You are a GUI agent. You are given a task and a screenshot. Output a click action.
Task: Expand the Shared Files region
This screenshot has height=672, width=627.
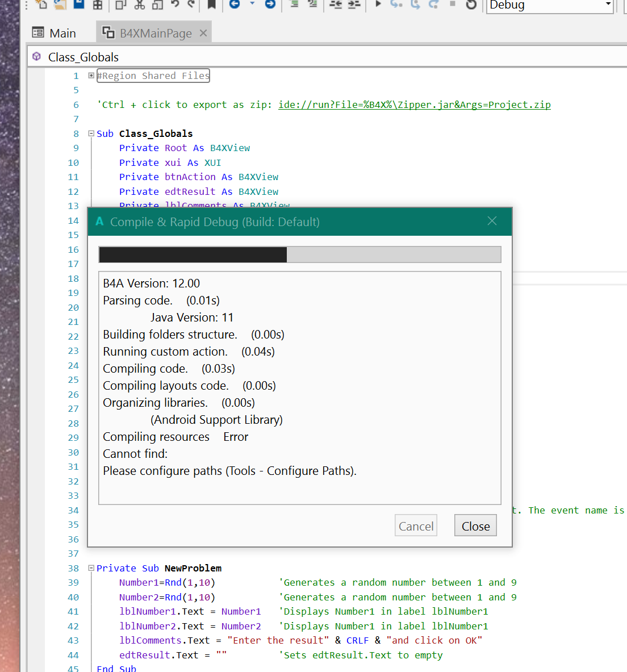pyautogui.click(x=91, y=76)
